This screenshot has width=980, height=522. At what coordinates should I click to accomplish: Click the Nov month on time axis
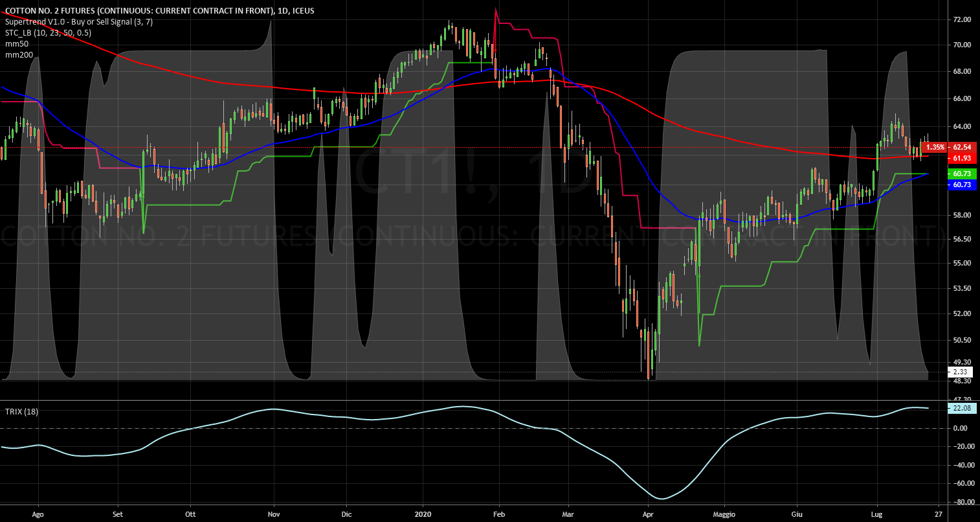coord(274,515)
